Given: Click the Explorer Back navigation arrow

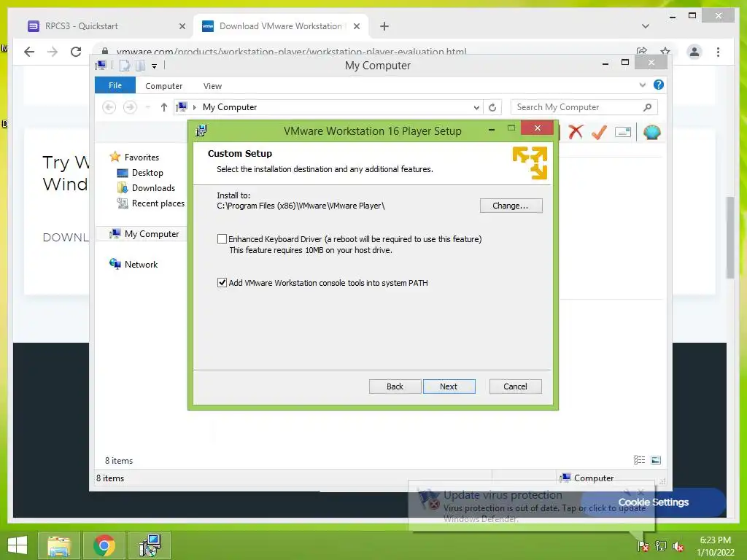Looking at the screenshot, I should [109, 107].
